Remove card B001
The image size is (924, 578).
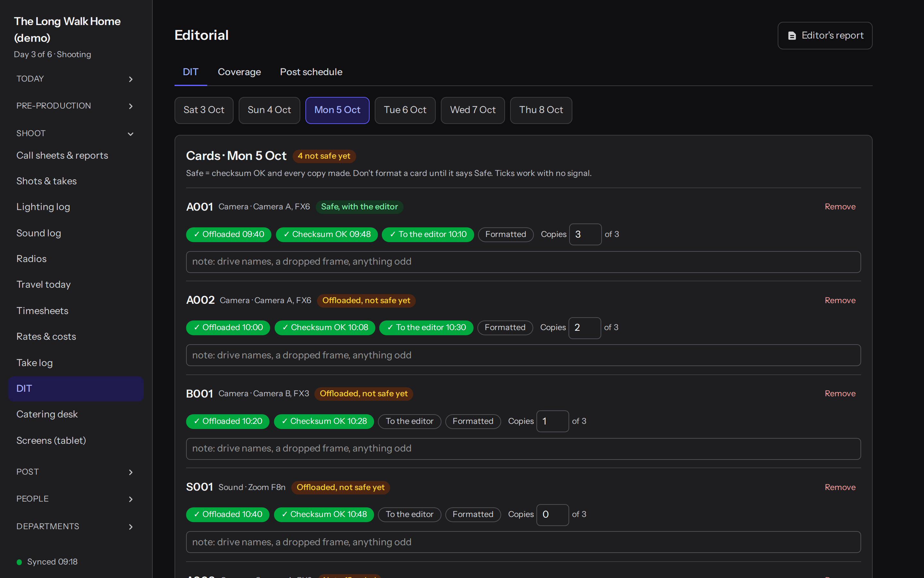point(840,394)
